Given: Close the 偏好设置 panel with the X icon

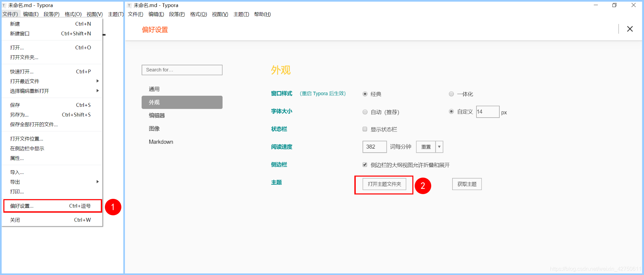Looking at the screenshot, I should coord(630,29).
